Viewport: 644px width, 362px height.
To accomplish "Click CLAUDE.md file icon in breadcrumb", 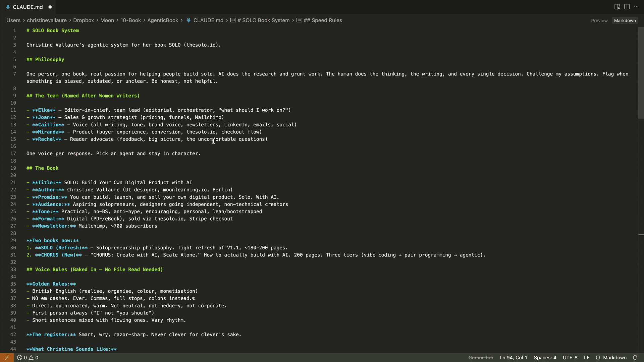I will (x=189, y=20).
